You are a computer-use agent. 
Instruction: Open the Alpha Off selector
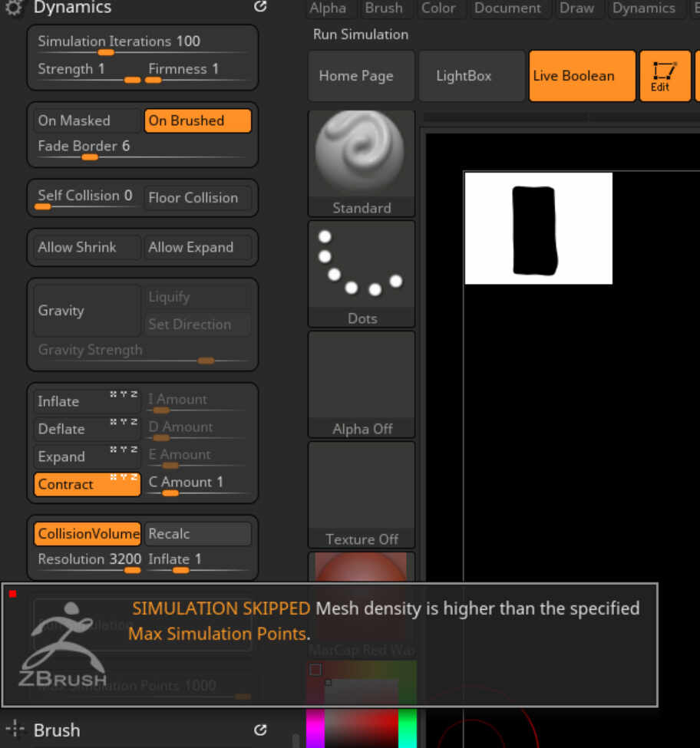pyautogui.click(x=362, y=384)
